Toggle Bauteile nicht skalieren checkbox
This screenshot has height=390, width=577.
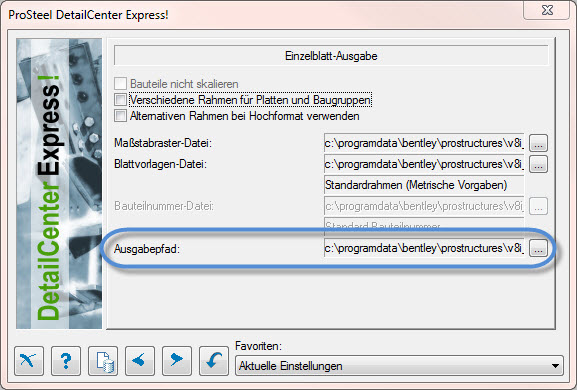click(x=120, y=84)
